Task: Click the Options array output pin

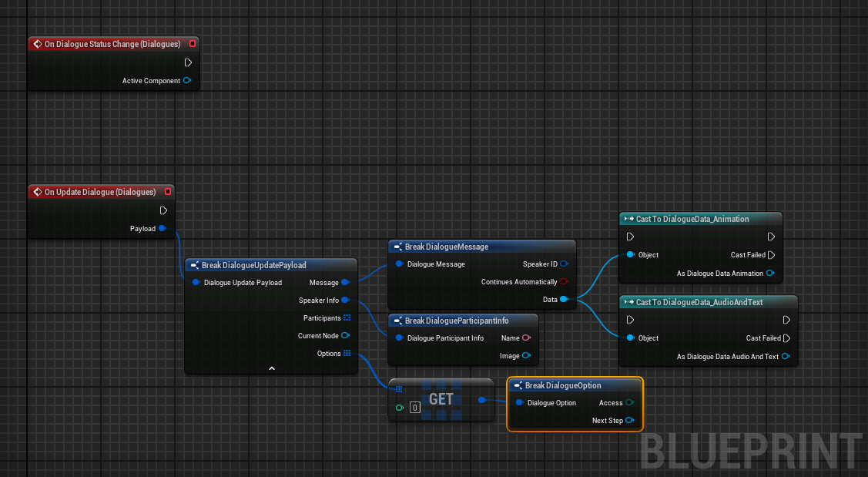Action: (x=347, y=353)
